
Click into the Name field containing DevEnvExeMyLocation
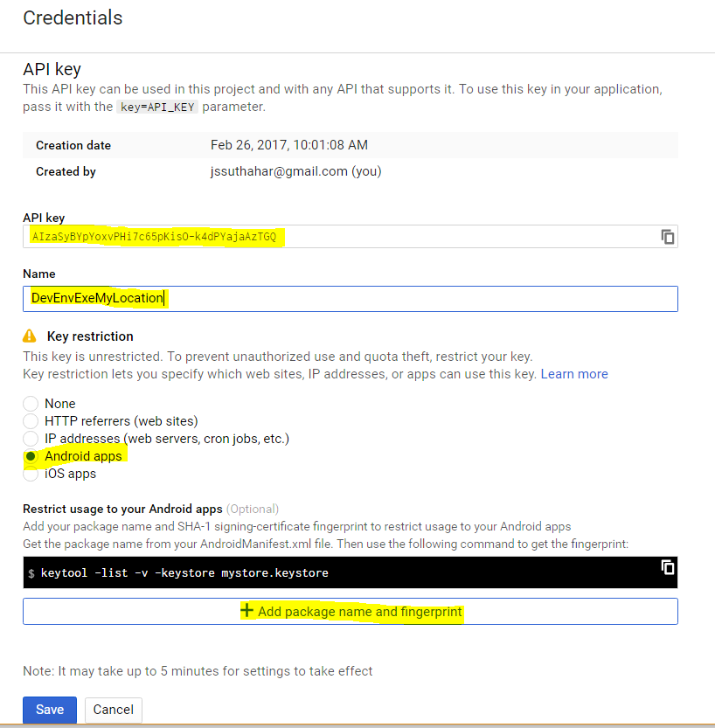point(351,299)
